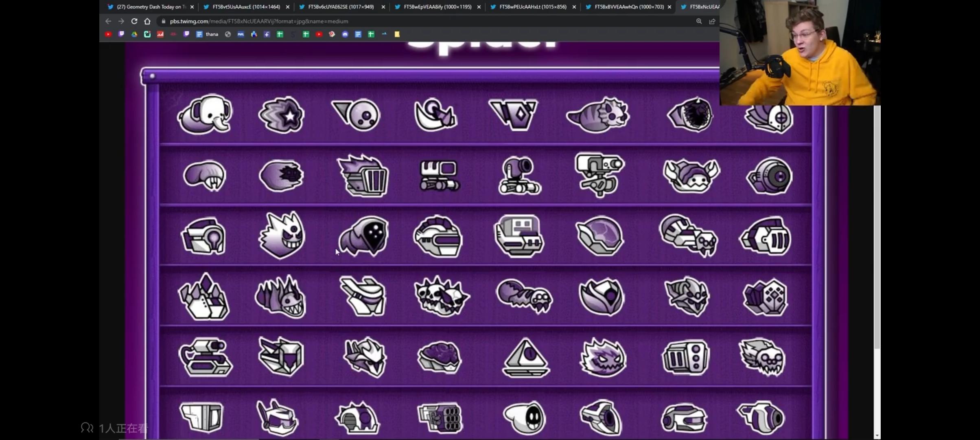Click the traffic-light box spider icon
Image resolution: width=980 pixels, height=440 pixels.
pos(686,358)
